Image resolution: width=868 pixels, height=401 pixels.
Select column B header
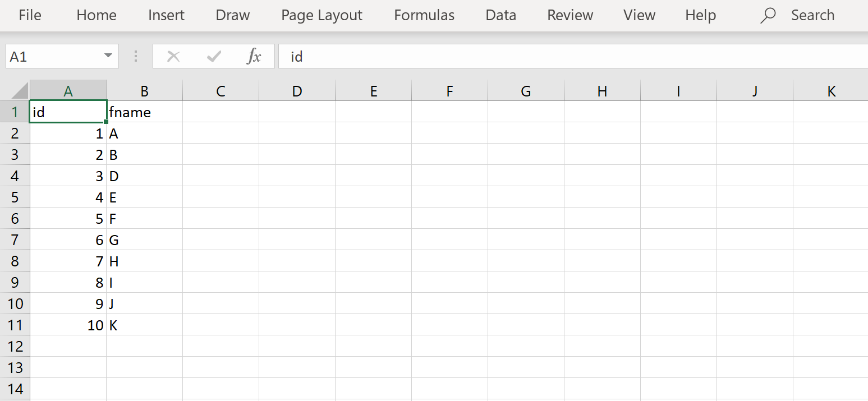point(144,91)
